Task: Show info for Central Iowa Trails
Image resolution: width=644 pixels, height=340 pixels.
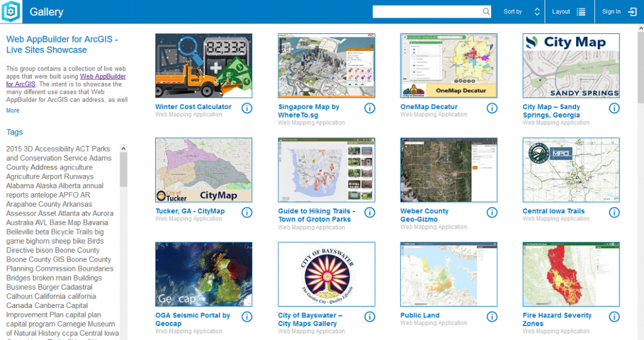Action: 614,213
